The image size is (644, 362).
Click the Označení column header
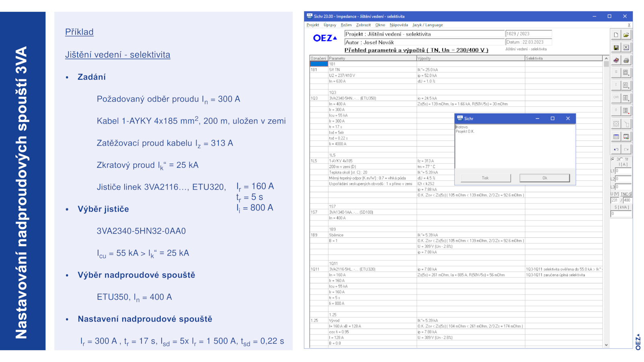(318, 58)
